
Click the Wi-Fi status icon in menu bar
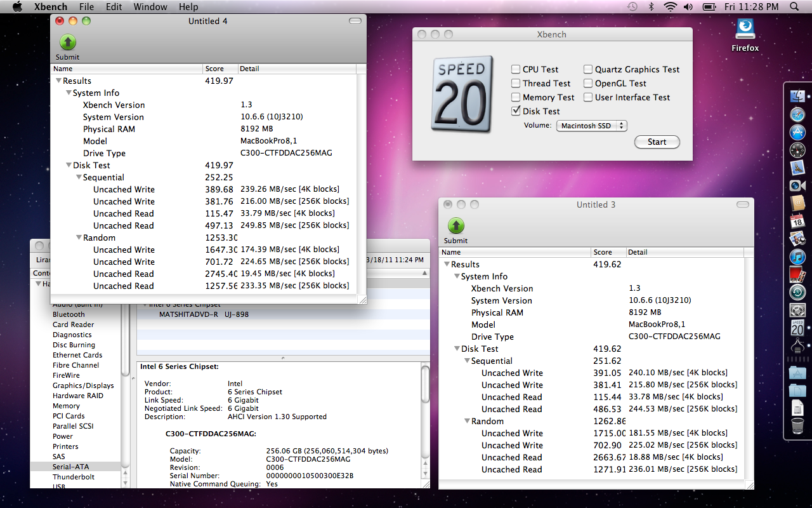point(670,6)
